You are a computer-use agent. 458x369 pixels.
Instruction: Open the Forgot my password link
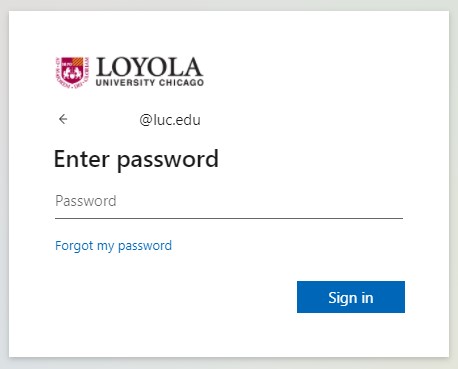pos(113,246)
